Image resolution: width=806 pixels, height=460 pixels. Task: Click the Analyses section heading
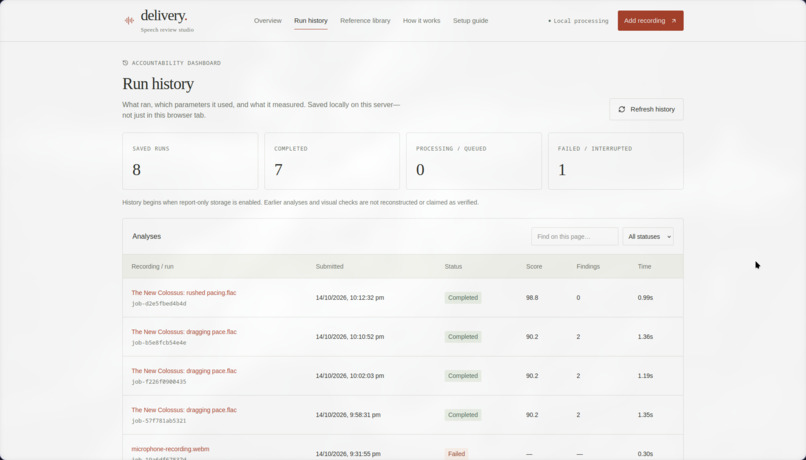tap(146, 236)
